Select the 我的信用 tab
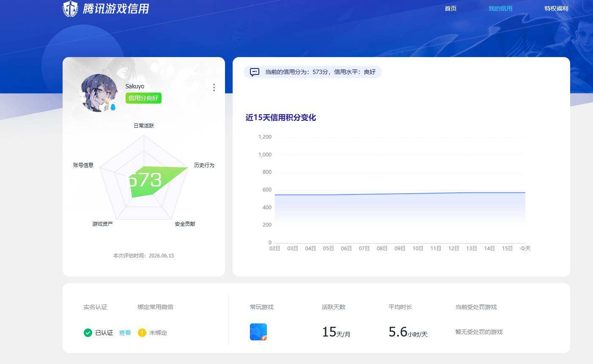 click(500, 8)
